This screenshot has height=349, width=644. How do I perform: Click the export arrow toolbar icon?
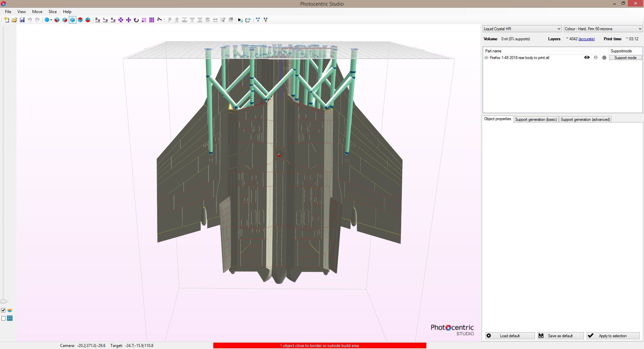click(248, 20)
